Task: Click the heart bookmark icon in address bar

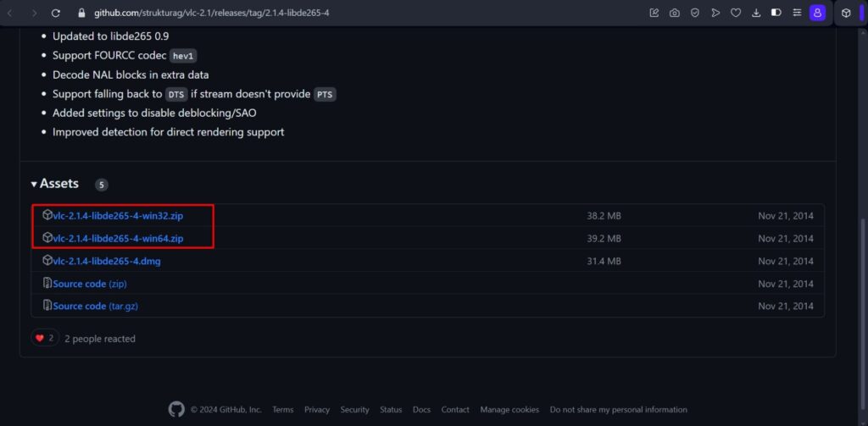Action: tap(735, 13)
